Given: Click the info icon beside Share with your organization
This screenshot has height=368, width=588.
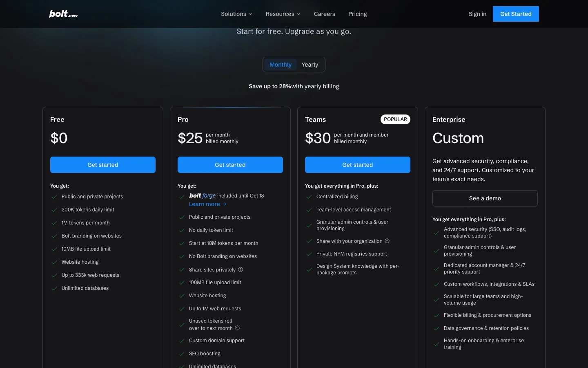Looking at the screenshot, I should click(387, 241).
